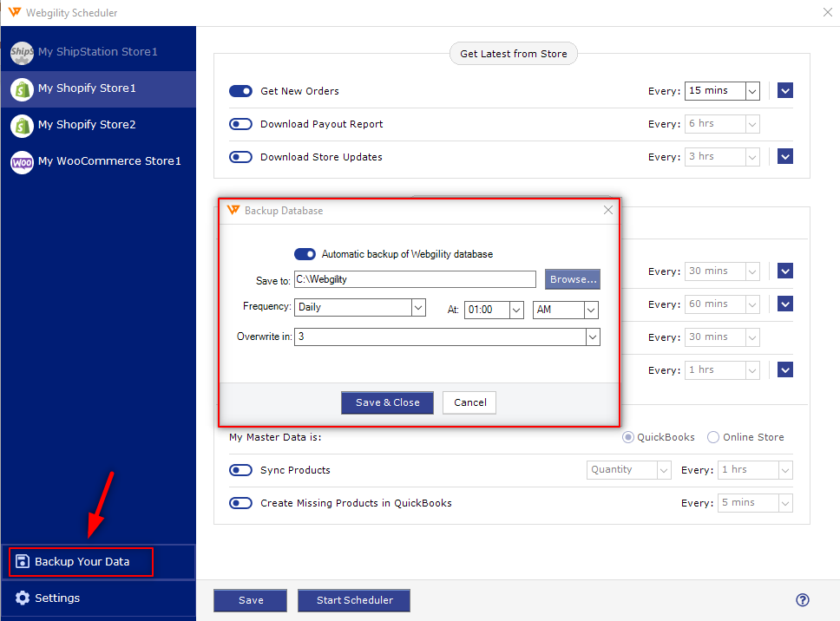Expand Get New Orders options arrow

tap(784, 90)
